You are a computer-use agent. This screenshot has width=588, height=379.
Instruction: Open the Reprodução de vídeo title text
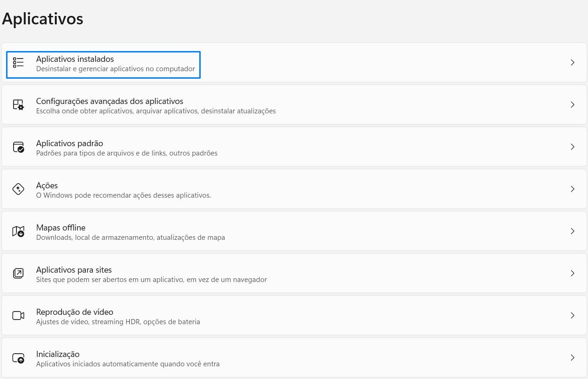click(75, 312)
